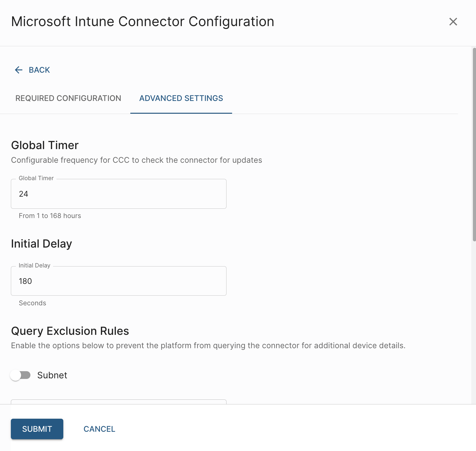Viewport: 476px width, 451px height.
Task: Click the Query Exclusion Rules heading
Action: (x=70, y=331)
